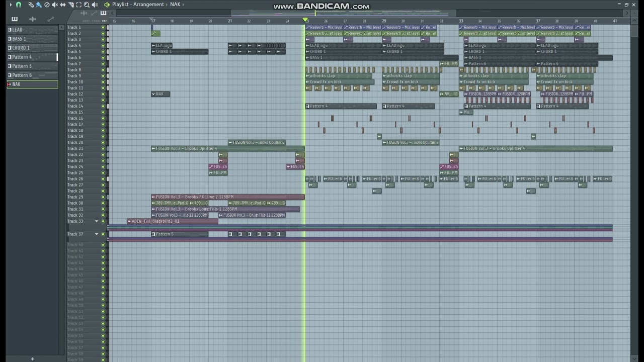Click the green playhead marker on timeline

pyautogui.click(x=305, y=20)
